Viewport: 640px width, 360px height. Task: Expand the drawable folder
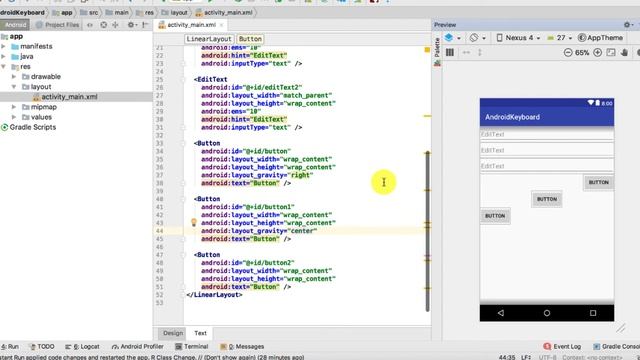point(14,76)
